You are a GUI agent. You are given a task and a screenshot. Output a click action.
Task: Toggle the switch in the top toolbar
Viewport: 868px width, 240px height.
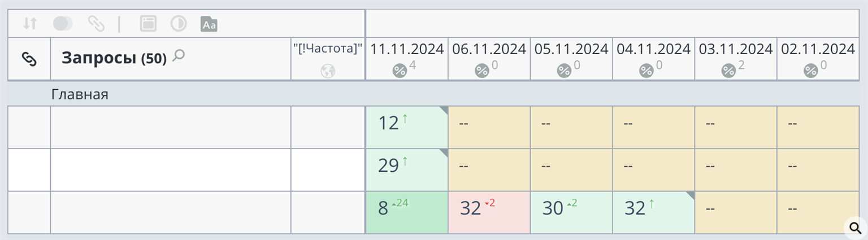(x=63, y=24)
